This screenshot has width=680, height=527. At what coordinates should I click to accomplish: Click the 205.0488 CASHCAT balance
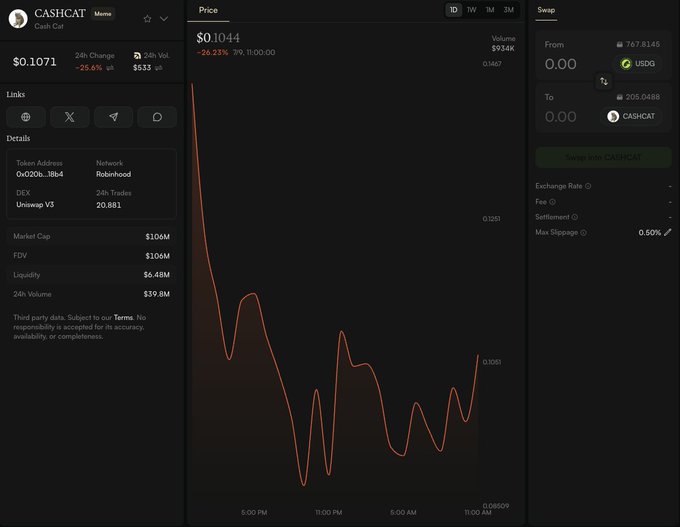638,97
